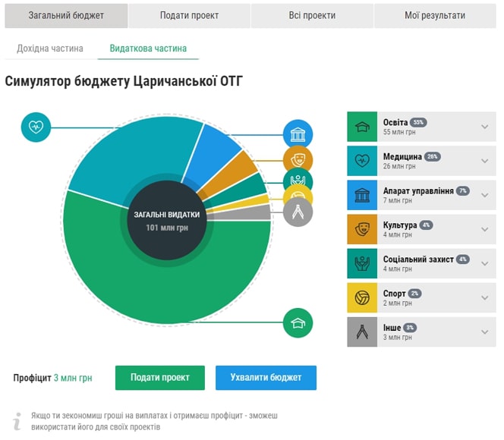Screen dimensions: 504x440
Task: Click the Спорт volleyball icon in list
Action: pyautogui.click(x=363, y=297)
